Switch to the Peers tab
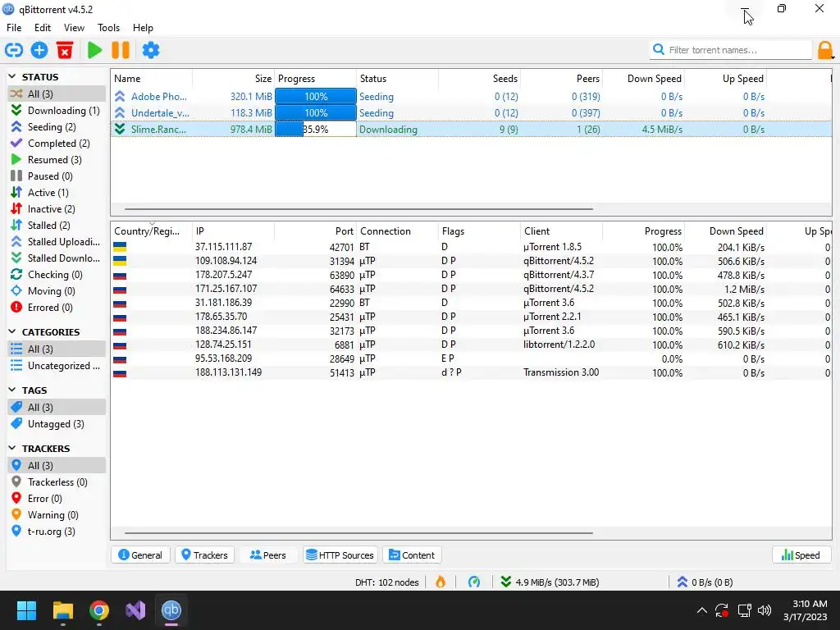 (268, 555)
